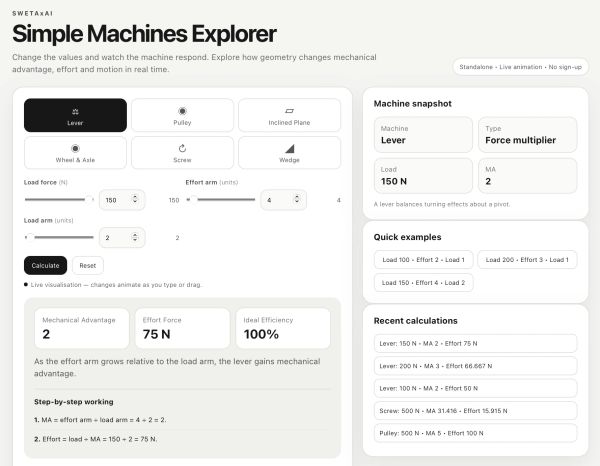Image resolution: width=600 pixels, height=466 pixels.
Task: Choose the Wheel & Axle machine
Action: (75, 153)
